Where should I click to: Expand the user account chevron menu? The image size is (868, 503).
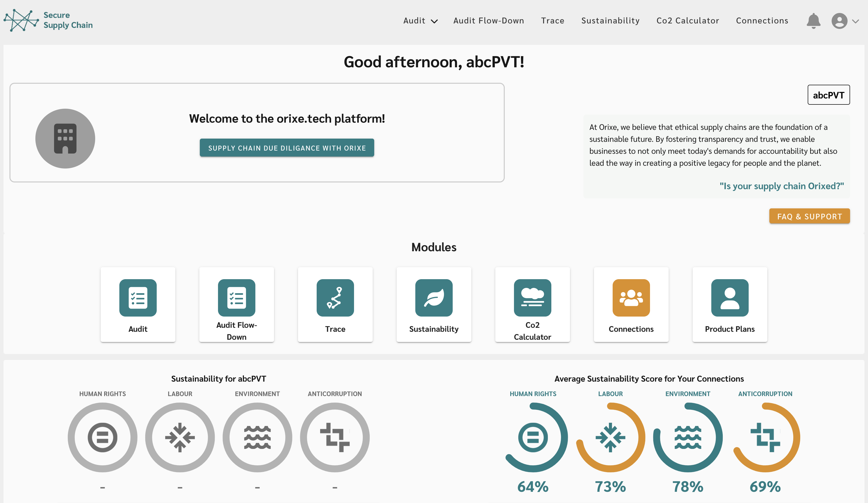[x=855, y=21]
